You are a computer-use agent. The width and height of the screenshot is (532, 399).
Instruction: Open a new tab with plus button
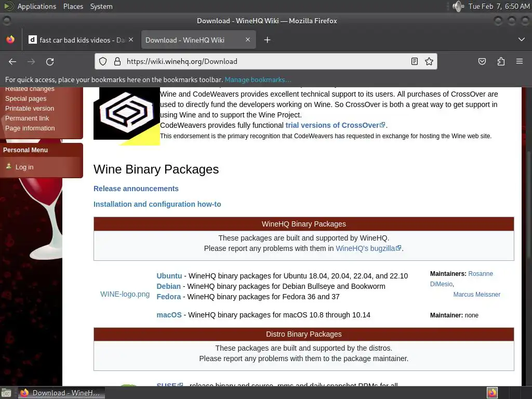coord(268,40)
